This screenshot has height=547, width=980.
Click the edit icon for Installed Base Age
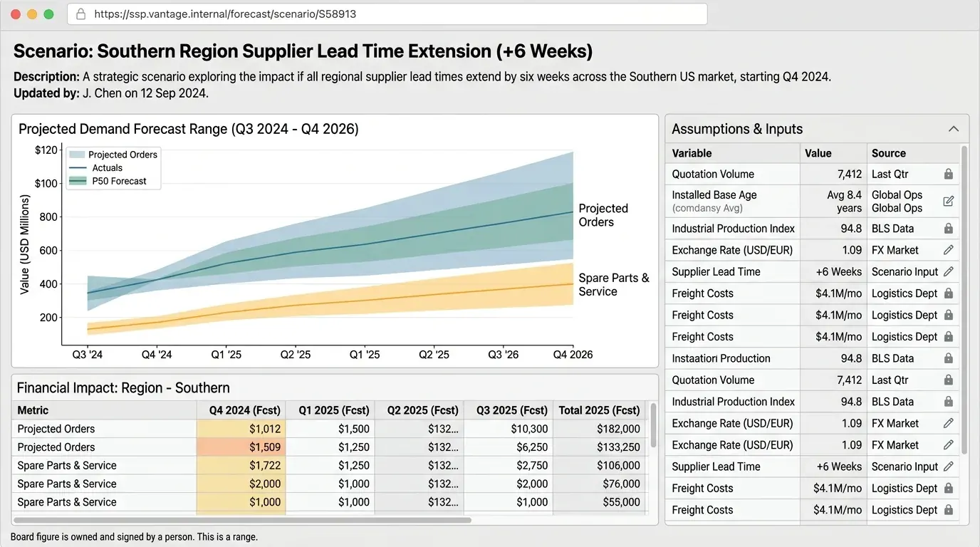[948, 202]
